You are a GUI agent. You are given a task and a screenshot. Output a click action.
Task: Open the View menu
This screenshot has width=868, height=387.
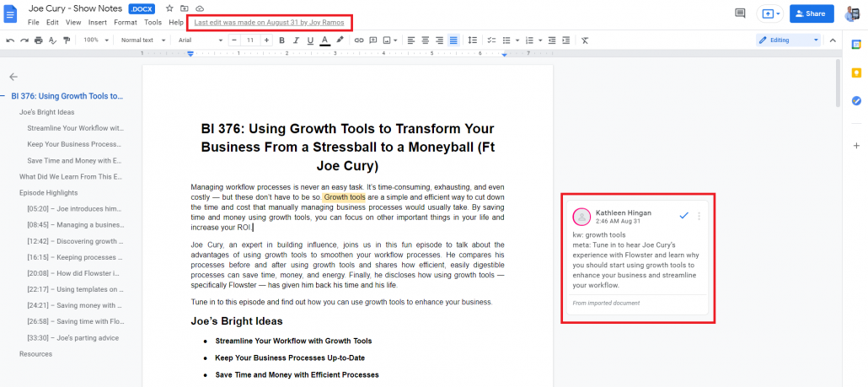point(73,23)
